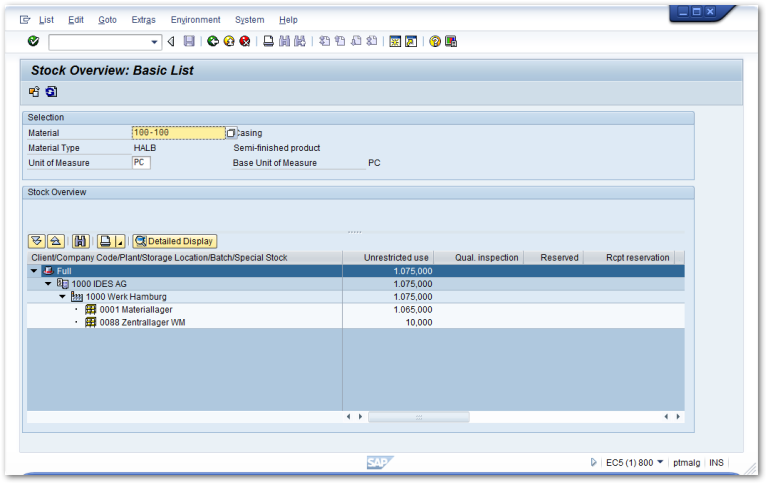This screenshot has width=767, height=484.
Task: Click the horizontal scrollbar thumb
Action: (419, 417)
